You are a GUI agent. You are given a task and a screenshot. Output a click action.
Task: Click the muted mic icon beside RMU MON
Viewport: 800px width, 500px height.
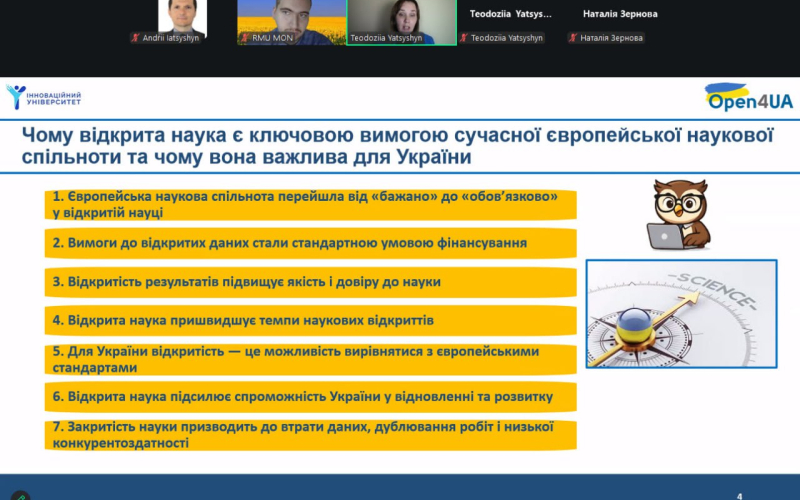point(243,38)
